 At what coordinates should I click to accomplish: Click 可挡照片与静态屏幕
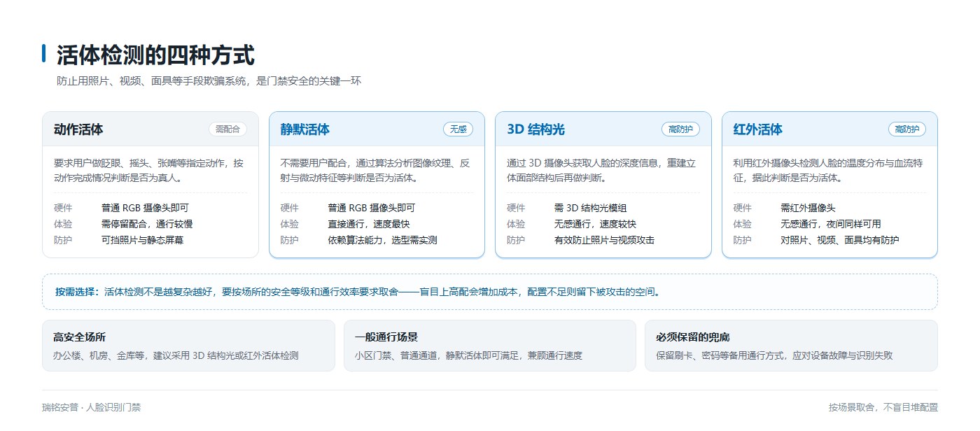[x=143, y=240]
